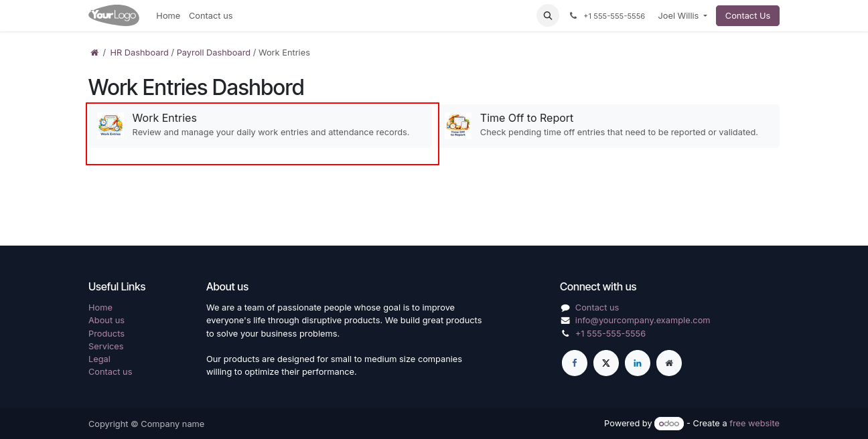Go to Home in top navigation
Viewport: 868px width, 439px height.
[x=168, y=15]
